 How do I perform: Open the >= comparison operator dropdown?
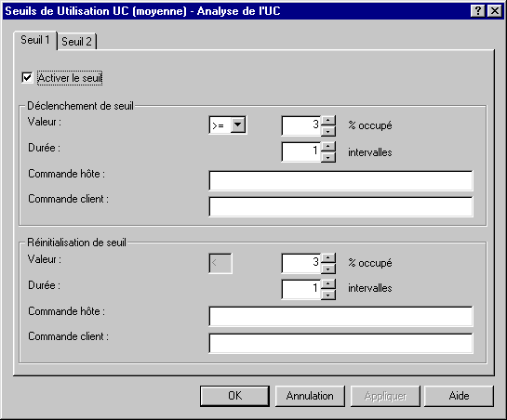[x=238, y=125]
